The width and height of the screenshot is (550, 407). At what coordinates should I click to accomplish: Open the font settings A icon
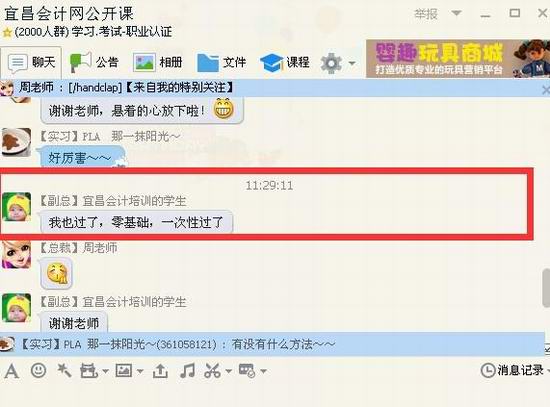(12, 371)
